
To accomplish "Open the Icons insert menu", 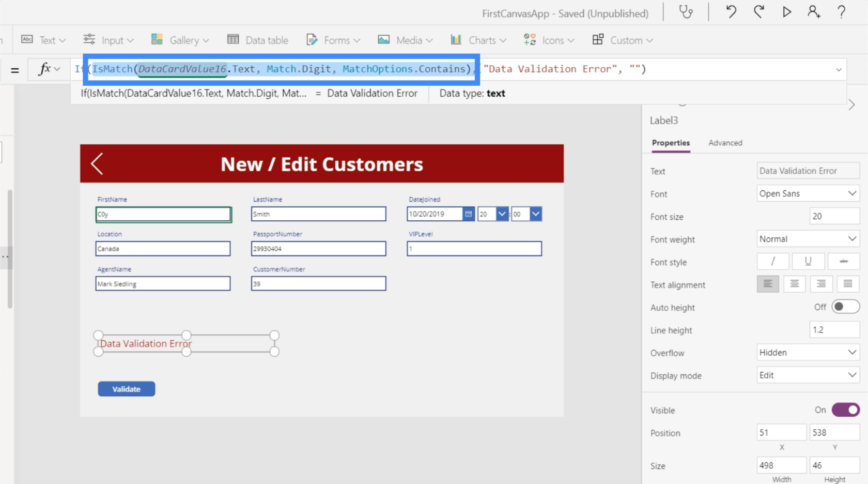I will tap(549, 40).
